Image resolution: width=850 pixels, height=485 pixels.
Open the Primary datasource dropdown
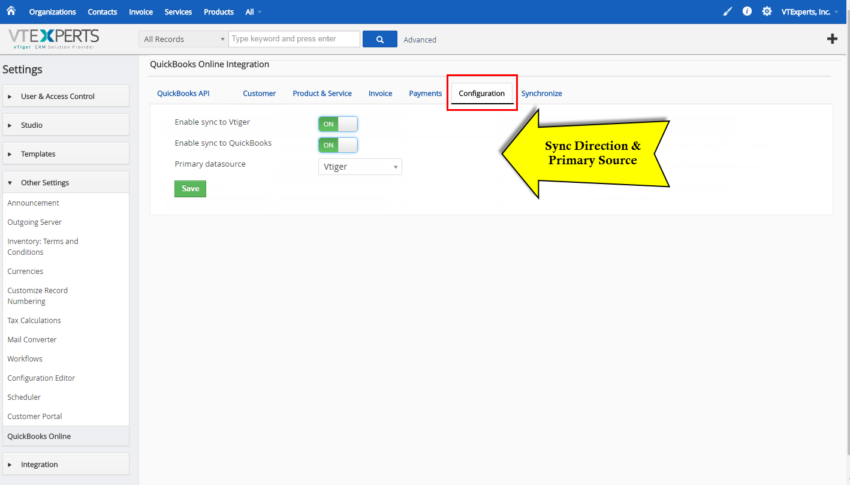coord(360,167)
